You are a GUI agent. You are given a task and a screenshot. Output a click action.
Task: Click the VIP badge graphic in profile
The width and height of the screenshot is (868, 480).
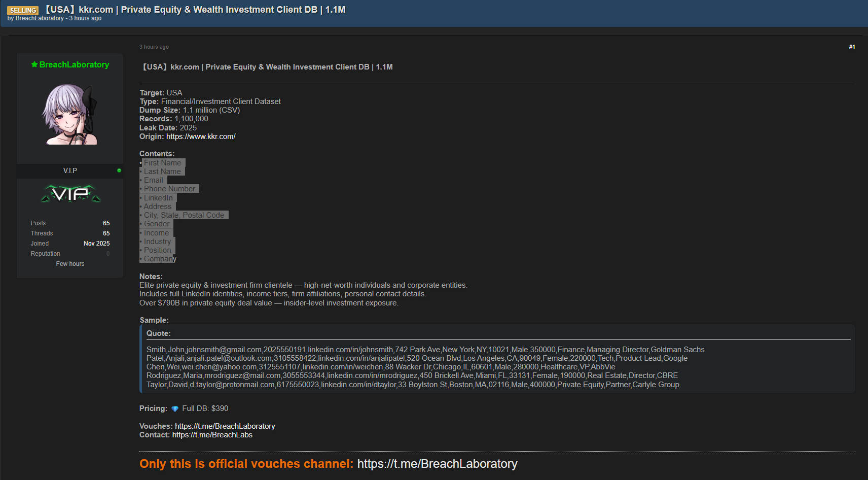tap(70, 194)
